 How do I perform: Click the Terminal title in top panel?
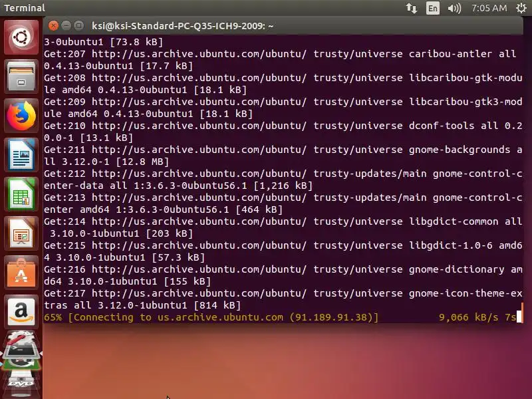(25, 8)
